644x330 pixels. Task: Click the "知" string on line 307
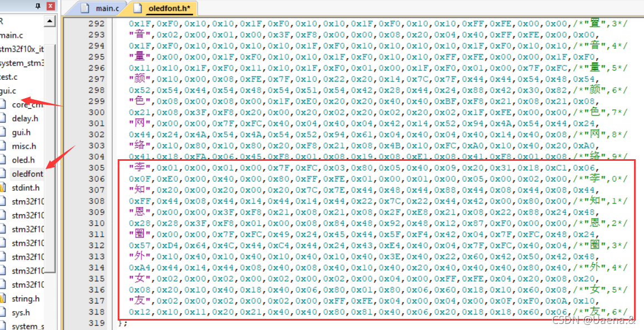pyautogui.click(x=140, y=190)
